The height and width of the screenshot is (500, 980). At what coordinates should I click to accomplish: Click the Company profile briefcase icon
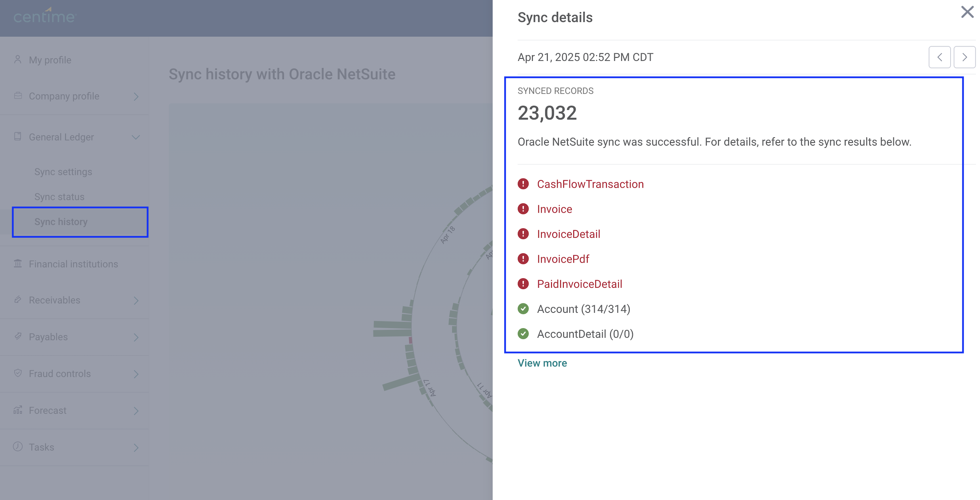tap(18, 96)
